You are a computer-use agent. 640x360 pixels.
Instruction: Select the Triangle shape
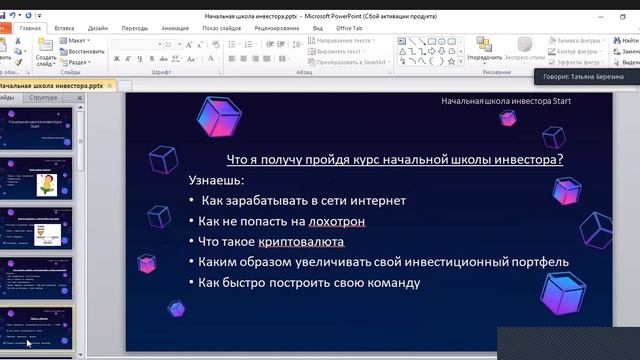tap(402, 51)
